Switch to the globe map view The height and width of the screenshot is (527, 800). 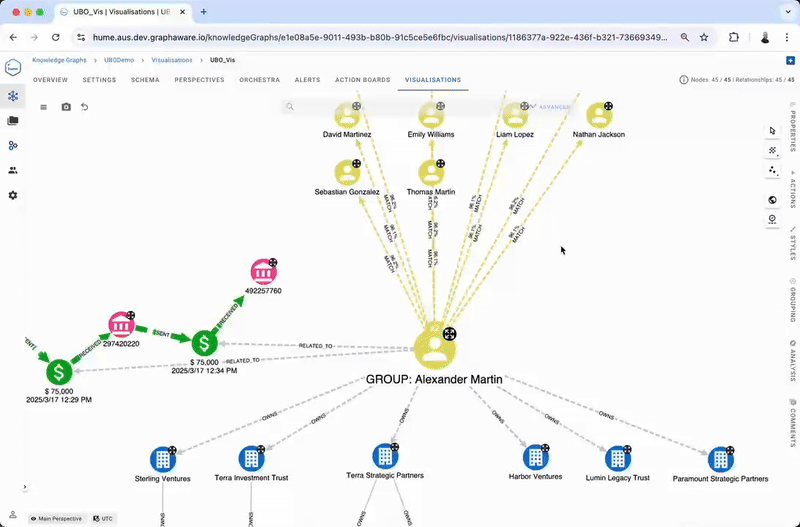coord(772,200)
